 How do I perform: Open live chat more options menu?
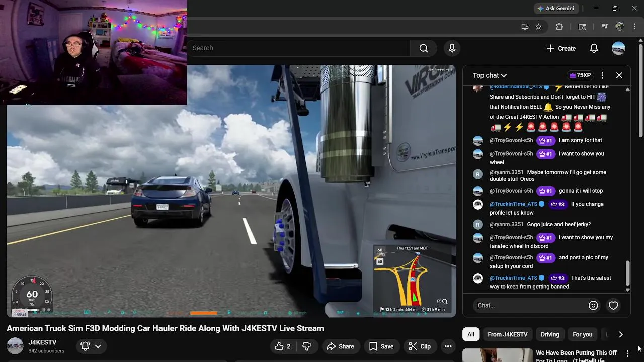tap(602, 75)
